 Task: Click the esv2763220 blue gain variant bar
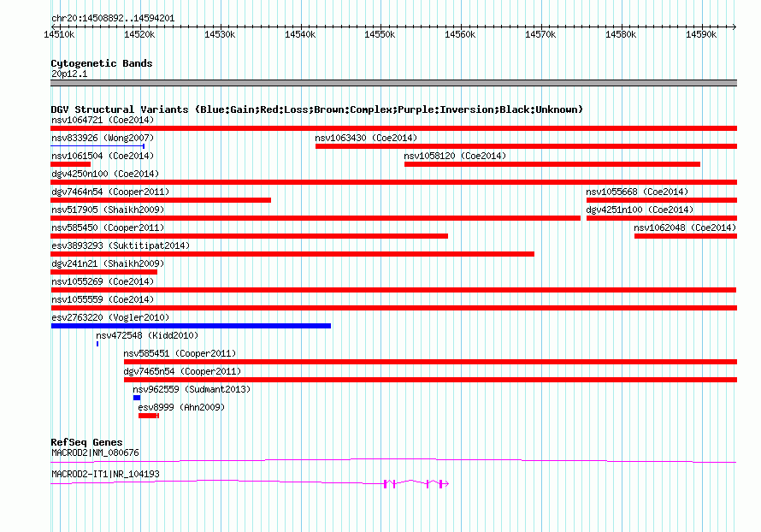(x=191, y=326)
